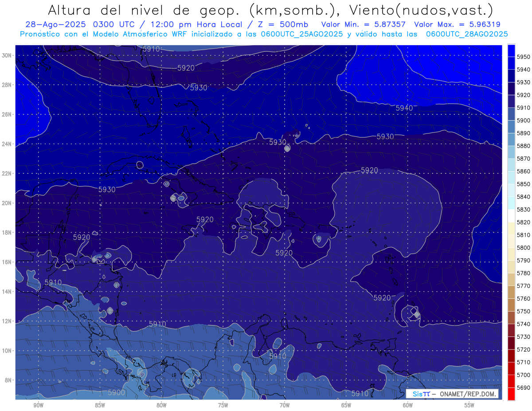Click the 5820 label on the color scale

coord(524,222)
